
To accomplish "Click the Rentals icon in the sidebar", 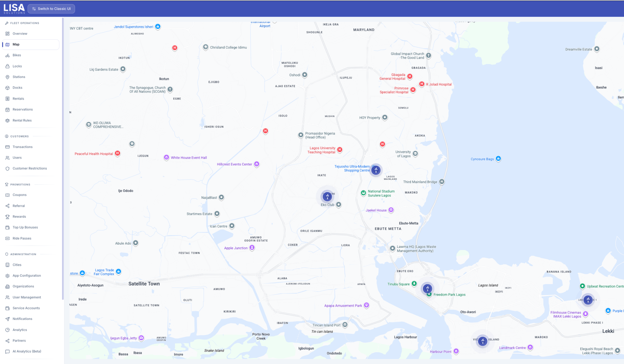I will 7,99.
